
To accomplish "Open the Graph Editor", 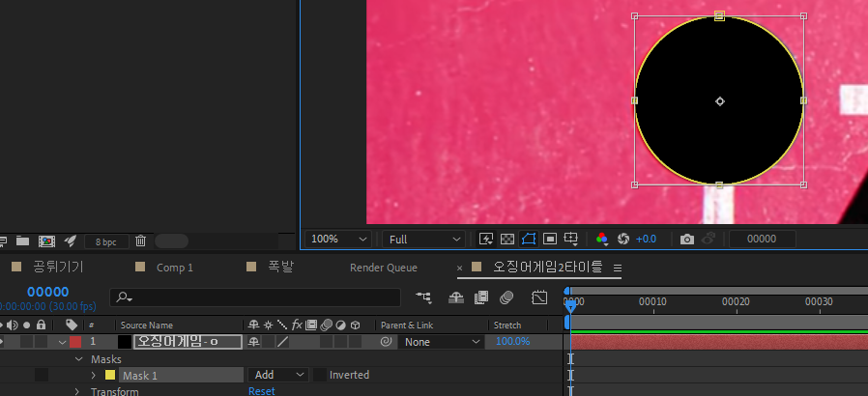I will pyautogui.click(x=539, y=297).
